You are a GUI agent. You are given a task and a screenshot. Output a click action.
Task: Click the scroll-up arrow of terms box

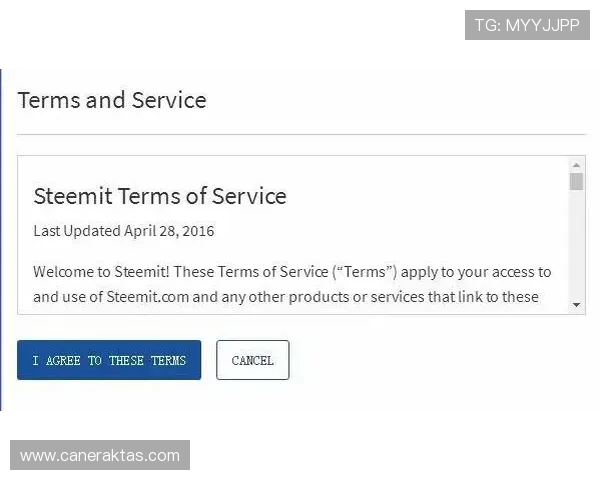pyautogui.click(x=576, y=164)
